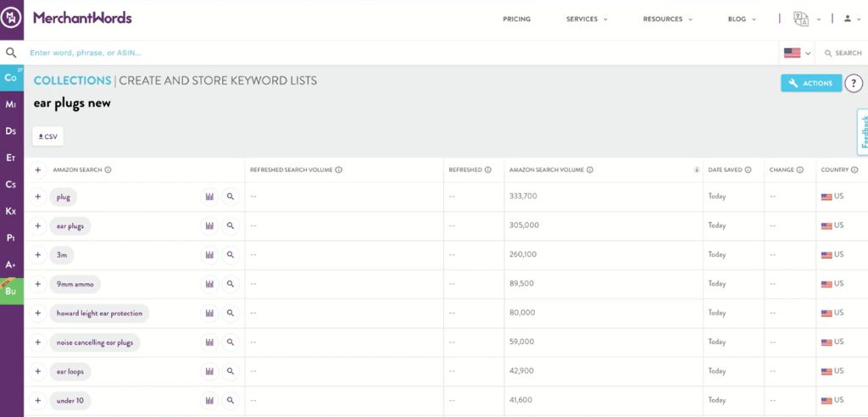Click the noise cancelling ear plugs keyword chip
The height and width of the screenshot is (417, 868).
[x=95, y=342]
